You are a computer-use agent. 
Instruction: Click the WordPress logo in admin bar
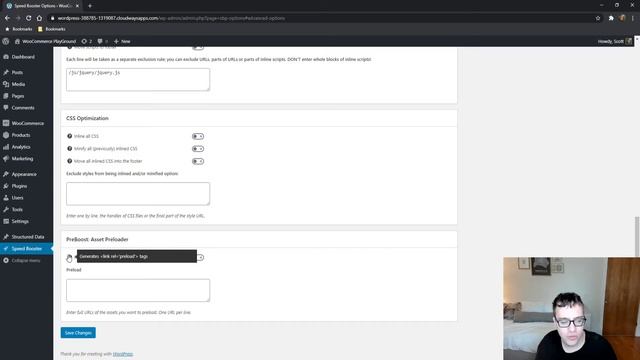pyautogui.click(x=6, y=41)
